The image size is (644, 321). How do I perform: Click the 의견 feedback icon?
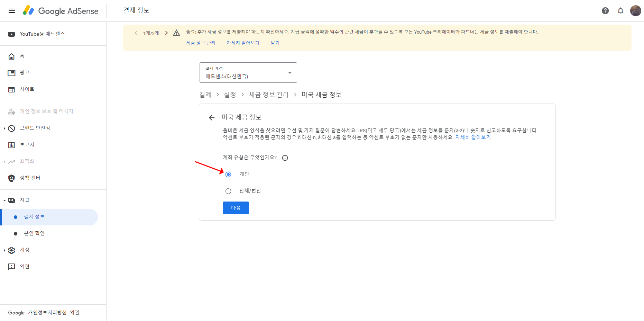(11, 267)
